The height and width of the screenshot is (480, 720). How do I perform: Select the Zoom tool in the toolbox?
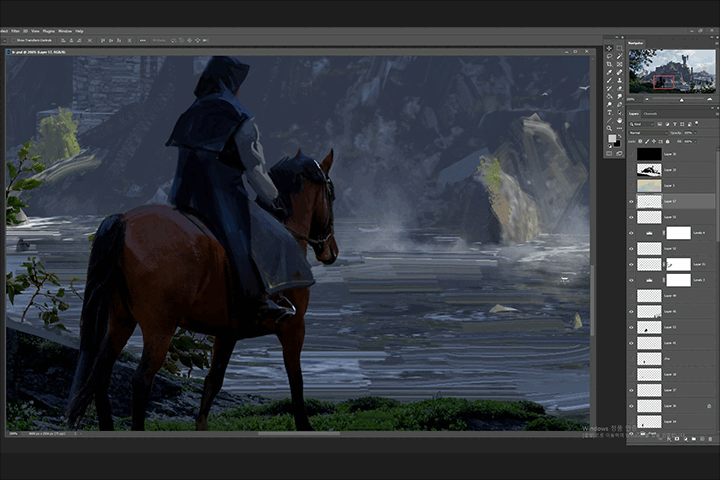(x=609, y=128)
